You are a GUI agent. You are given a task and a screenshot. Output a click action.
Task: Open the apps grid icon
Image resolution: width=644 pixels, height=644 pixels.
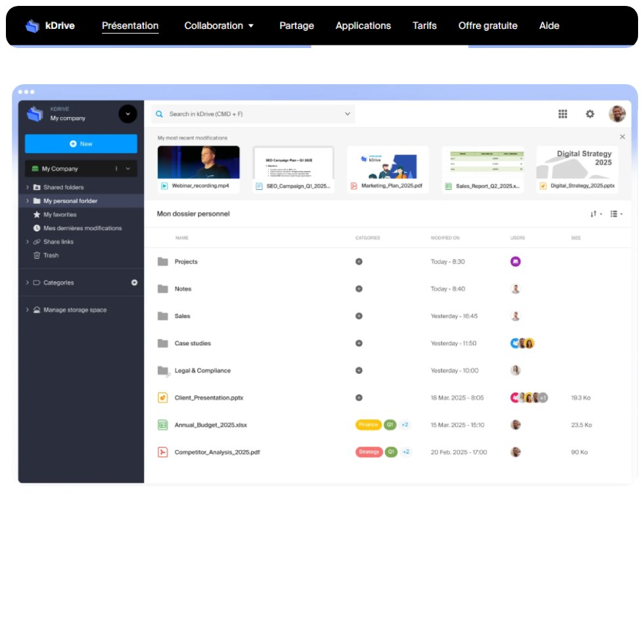point(563,114)
